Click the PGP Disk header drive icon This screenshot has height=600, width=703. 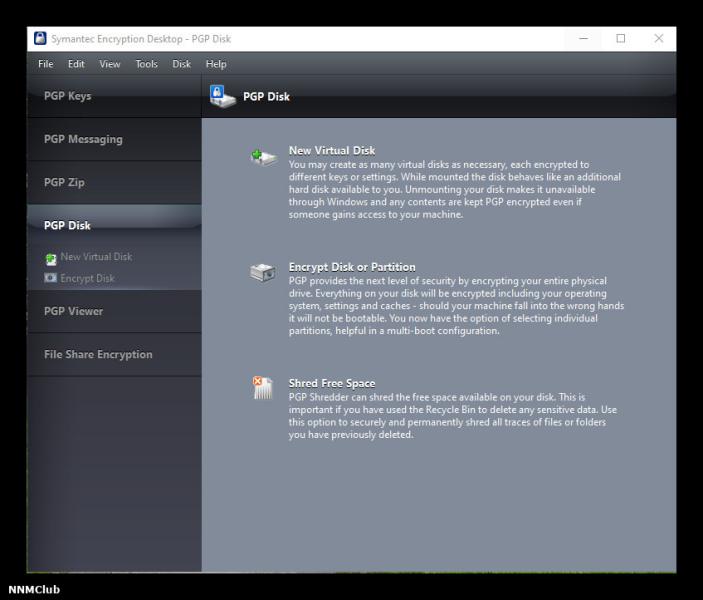[222, 96]
